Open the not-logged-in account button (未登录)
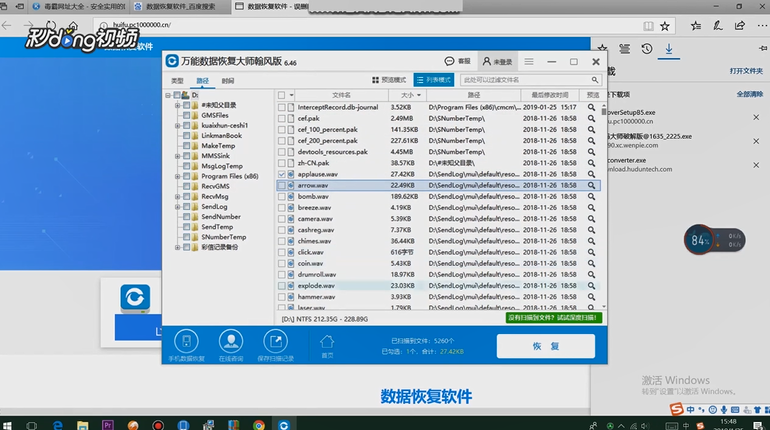Screen dimensions: 770x430 497,61
